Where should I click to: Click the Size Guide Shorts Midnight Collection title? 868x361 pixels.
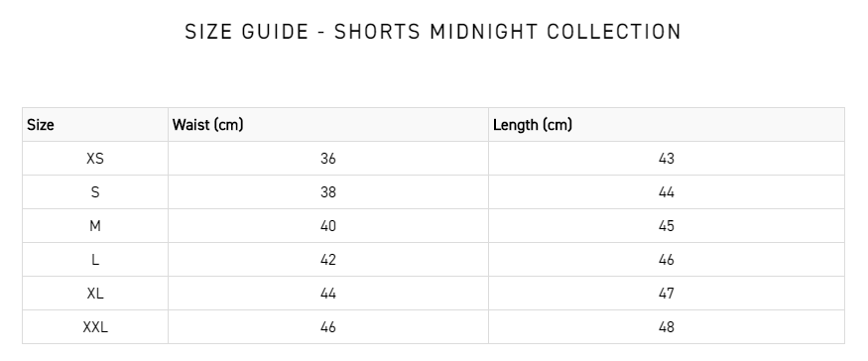tap(433, 32)
